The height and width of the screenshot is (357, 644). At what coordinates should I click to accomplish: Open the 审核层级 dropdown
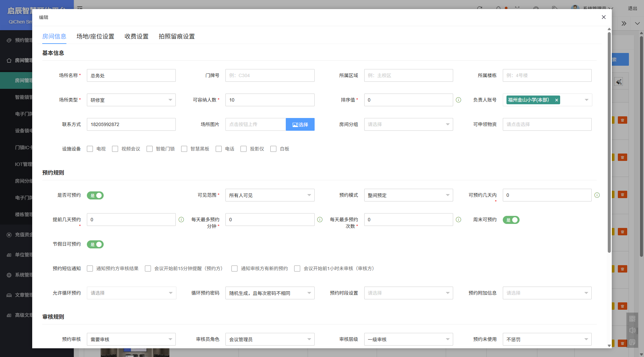[409, 339]
